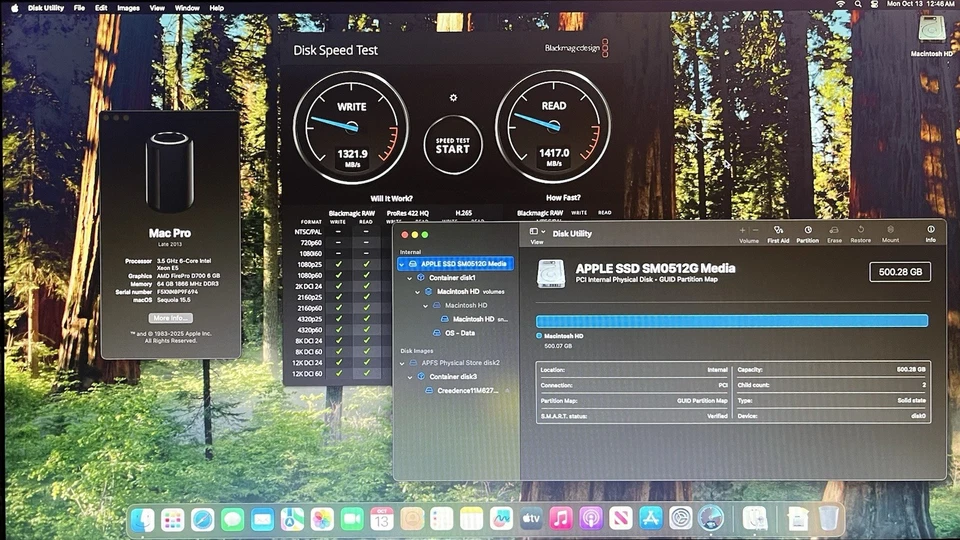Open Spotlight search in menu bar

pyautogui.click(x=858, y=4)
